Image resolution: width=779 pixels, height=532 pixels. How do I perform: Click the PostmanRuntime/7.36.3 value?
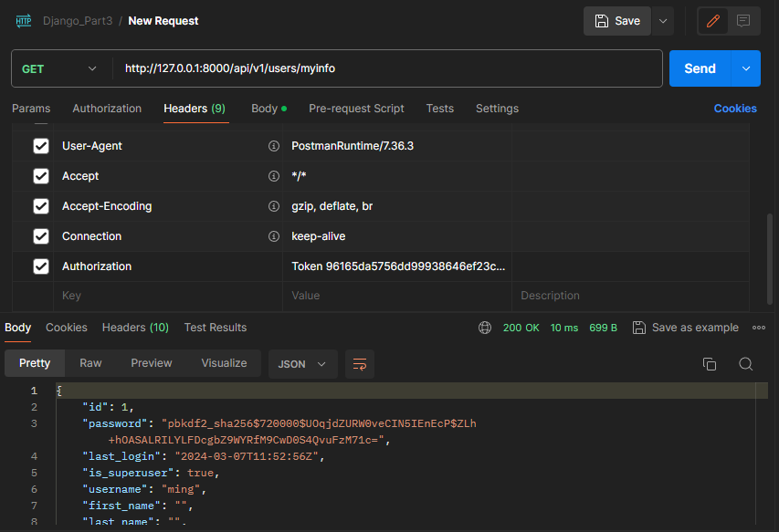point(353,146)
